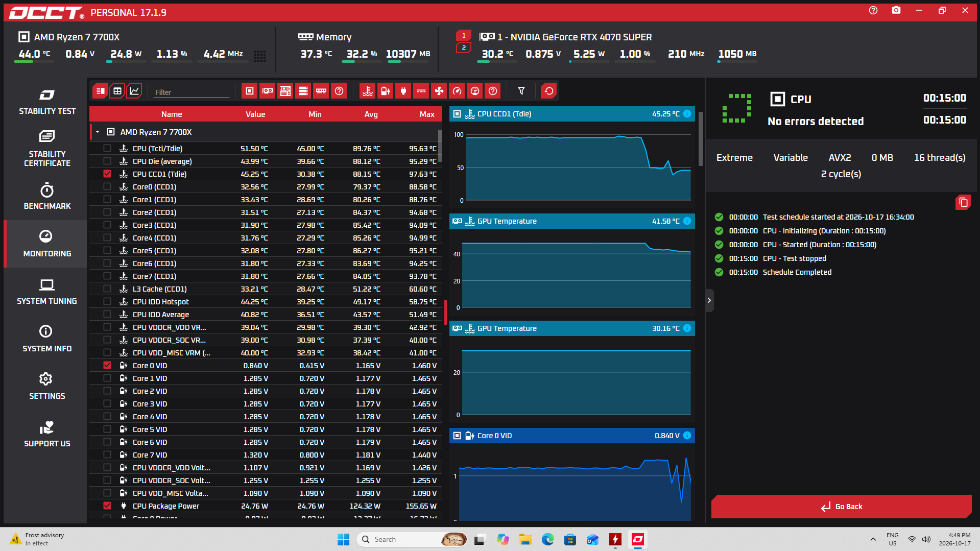Switch to graph-only monitoring layout

pos(134,91)
